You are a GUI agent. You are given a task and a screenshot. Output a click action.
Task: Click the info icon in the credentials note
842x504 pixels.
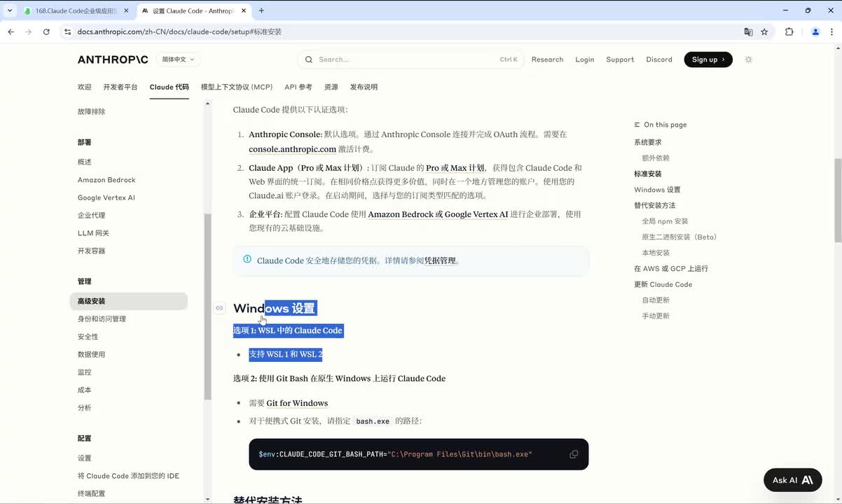point(247,259)
